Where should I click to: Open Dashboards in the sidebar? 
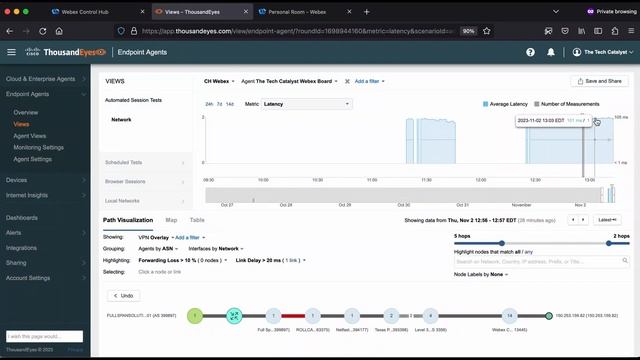click(x=22, y=218)
